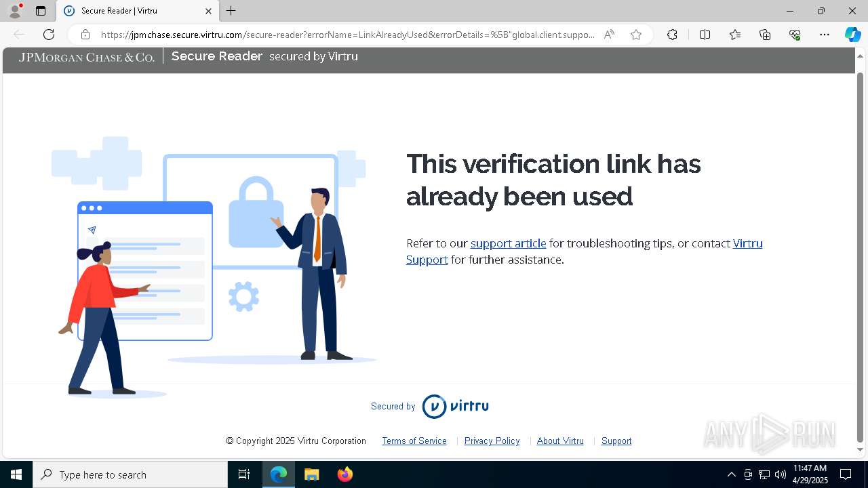This screenshot has width=868, height=488.
Task: Click the address bar URL
Action: (348, 35)
